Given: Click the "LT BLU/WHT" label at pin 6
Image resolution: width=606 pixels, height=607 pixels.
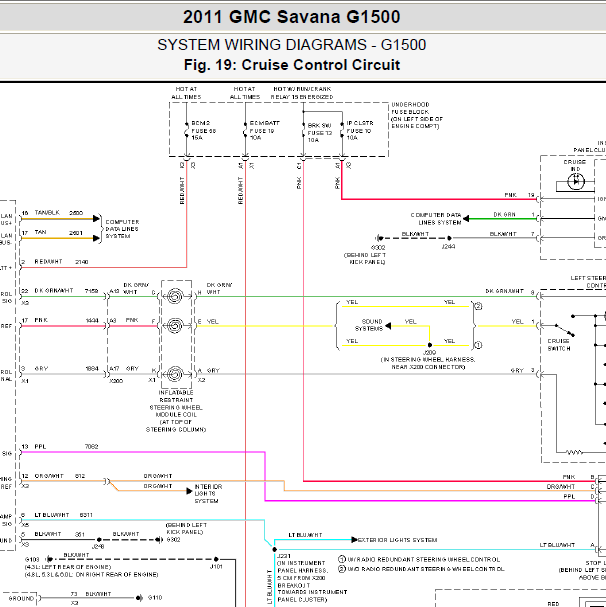Looking at the screenshot, I should point(52,515).
